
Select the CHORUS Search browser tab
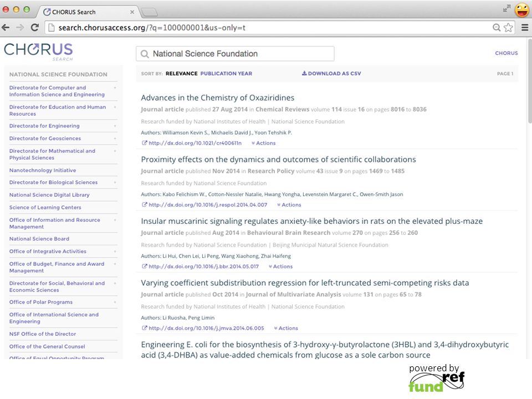(x=88, y=12)
